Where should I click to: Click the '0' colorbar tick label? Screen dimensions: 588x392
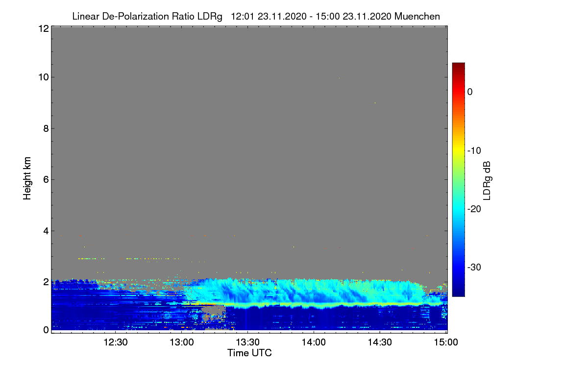[x=470, y=92]
